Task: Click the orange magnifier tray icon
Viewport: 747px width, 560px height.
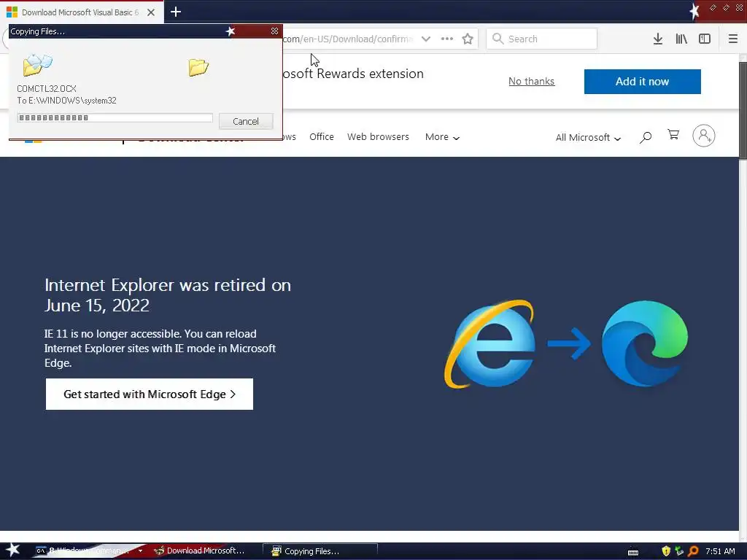Action: 693,551
